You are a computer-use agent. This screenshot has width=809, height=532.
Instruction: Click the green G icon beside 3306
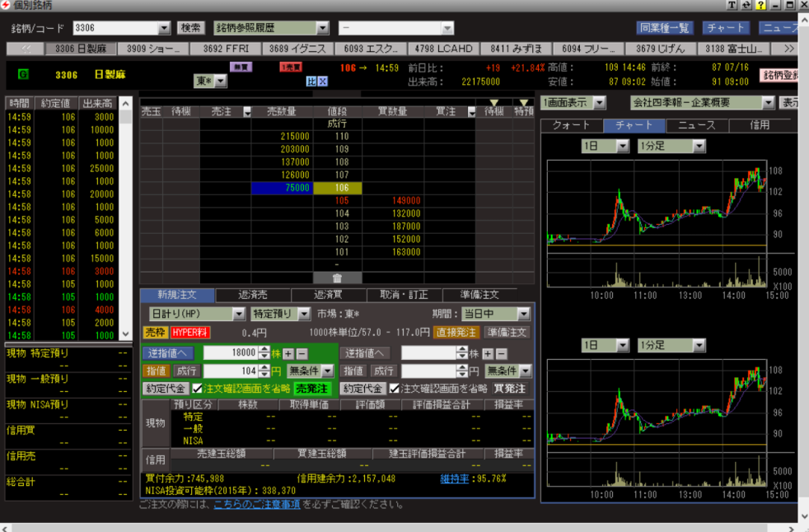point(22,75)
